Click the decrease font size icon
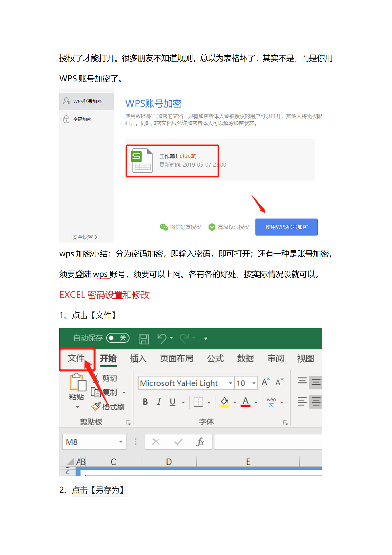Screen dimensions: 392x555 280,382
